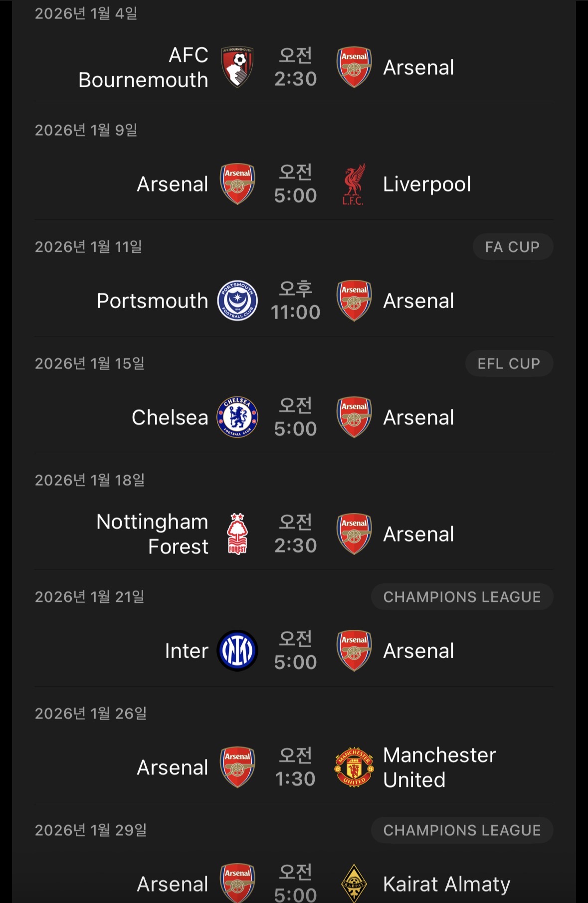Screen dimensions: 588x903
Task: Tap the Inter club logo
Action: (237, 651)
